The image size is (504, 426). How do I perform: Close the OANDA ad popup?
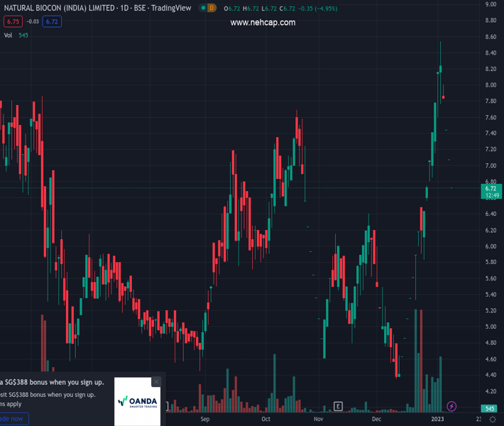point(156,382)
